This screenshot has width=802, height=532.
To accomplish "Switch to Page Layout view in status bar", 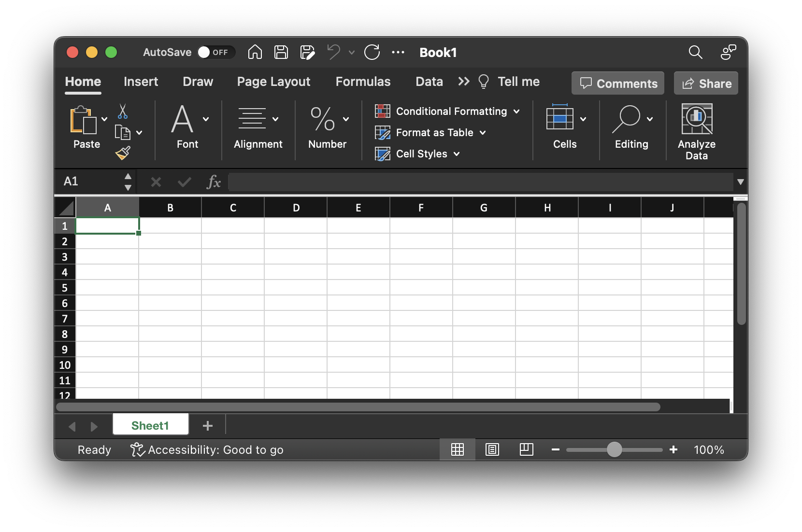I will 492,449.
